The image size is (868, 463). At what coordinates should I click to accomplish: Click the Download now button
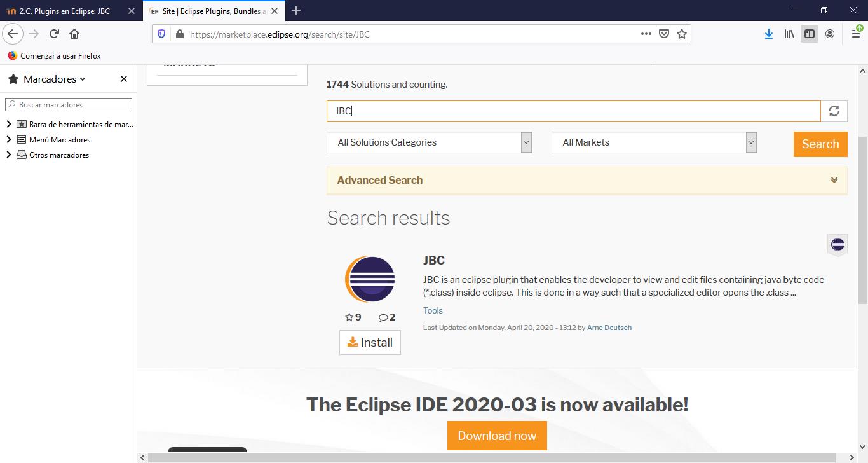pyautogui.click(x=497, y=436)
